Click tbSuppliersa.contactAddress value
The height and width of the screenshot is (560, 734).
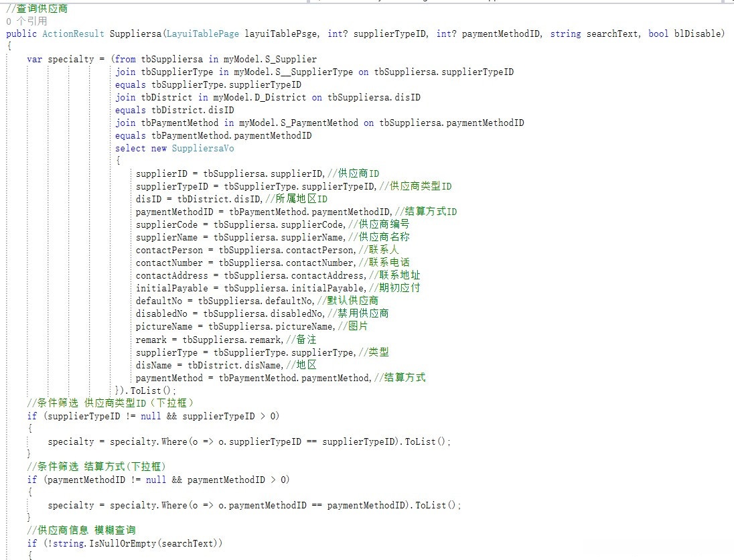point(295,276)
